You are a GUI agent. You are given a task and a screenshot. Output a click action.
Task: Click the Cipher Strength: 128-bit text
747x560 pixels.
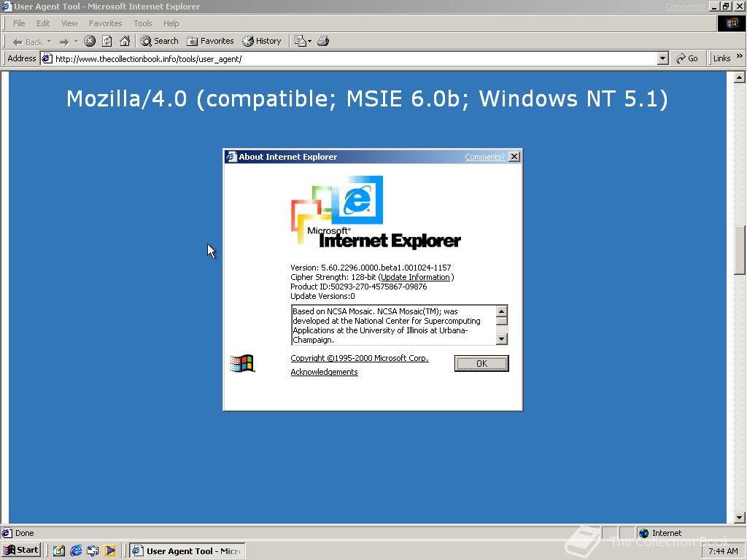[333, 277]
